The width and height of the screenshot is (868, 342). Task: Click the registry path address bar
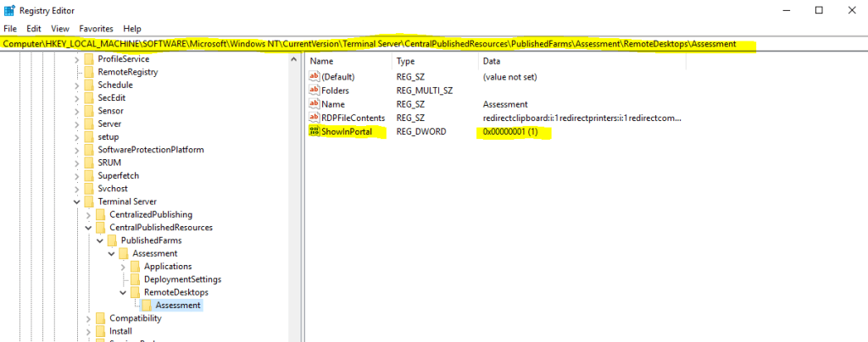[x=433, y=44]
